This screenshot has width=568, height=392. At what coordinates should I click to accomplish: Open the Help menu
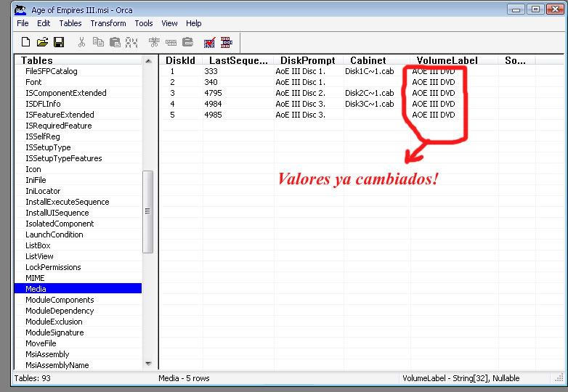tap(193, 23)
